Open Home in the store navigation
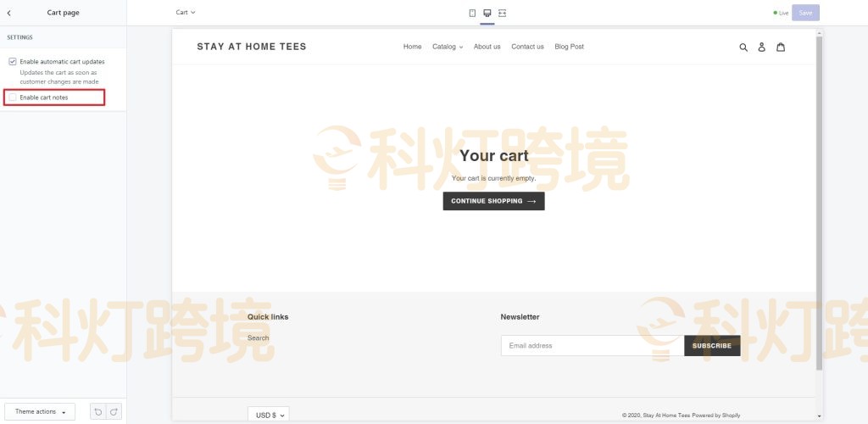 tap(413, 47)
